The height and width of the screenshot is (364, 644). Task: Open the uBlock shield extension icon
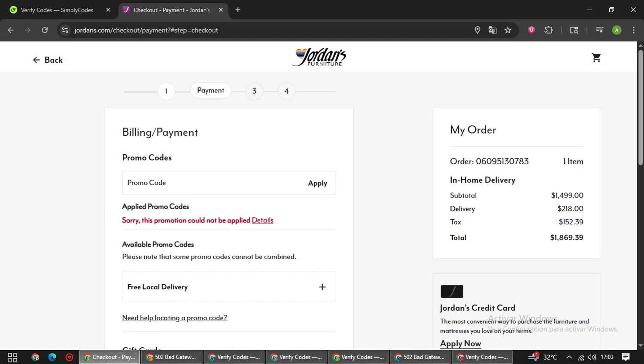pos(532,30)
